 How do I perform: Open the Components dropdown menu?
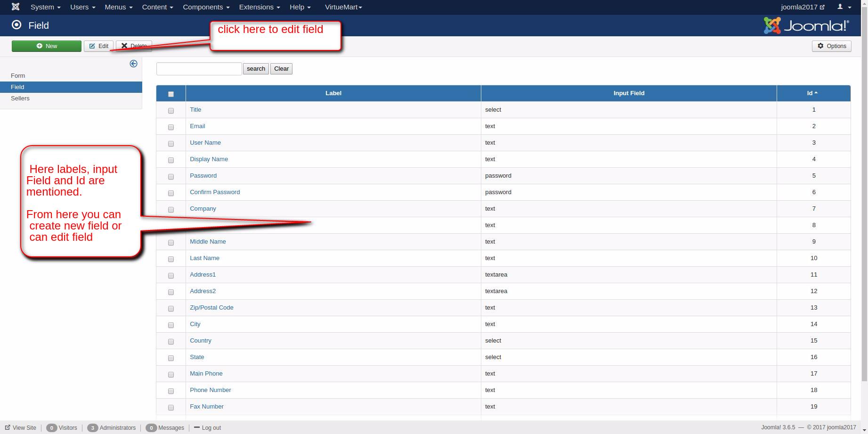click(x=206, y=7)
